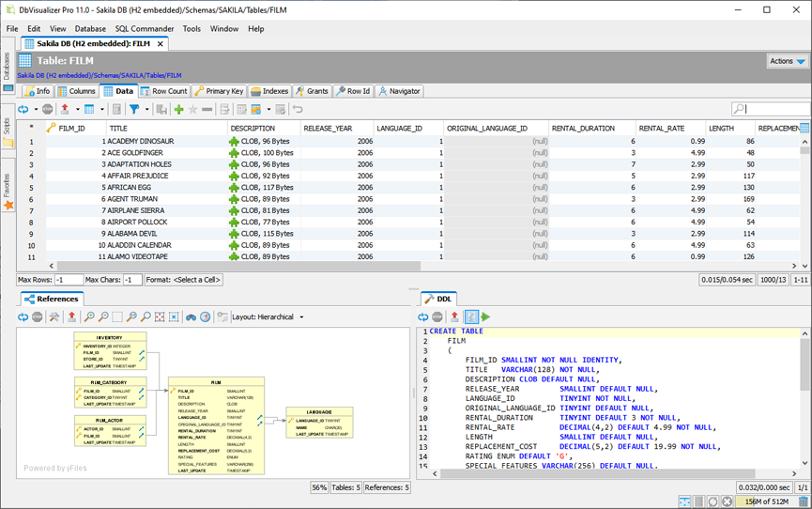Viewport: 812px width, 509px height.
Task: Click the trash garbage collection icon in status bar
Action: pos(804,501)
